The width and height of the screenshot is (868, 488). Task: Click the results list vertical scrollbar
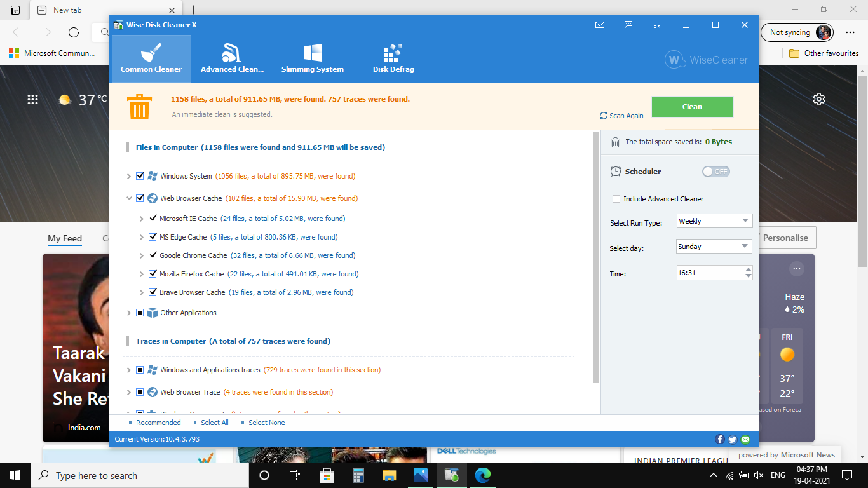click(596, 257)
